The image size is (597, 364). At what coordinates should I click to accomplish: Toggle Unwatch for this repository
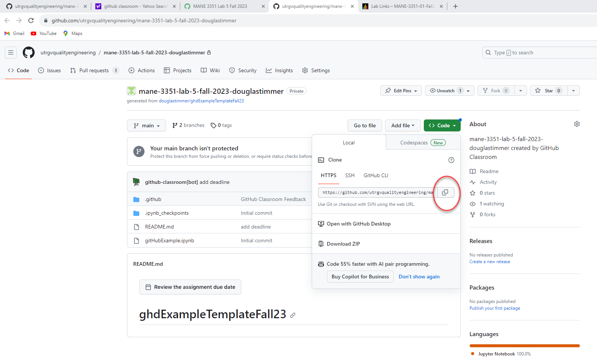point(442,90)
